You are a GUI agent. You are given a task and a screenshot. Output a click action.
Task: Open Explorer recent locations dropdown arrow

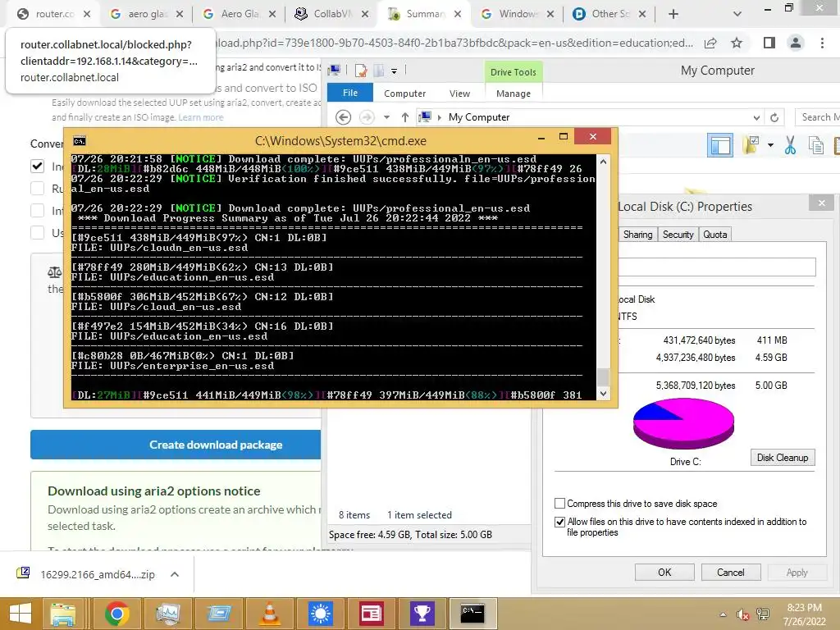pyautogui.click(x=386, y=116)
